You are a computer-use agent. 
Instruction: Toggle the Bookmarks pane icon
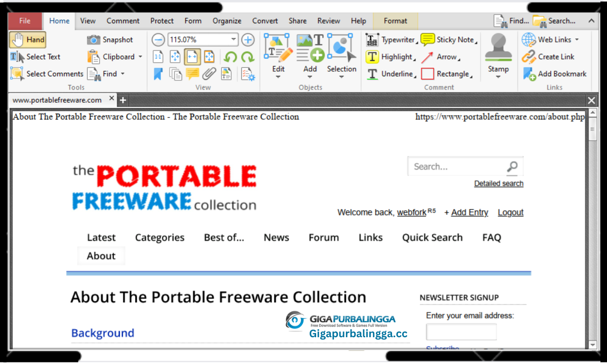tap(158, 74)
